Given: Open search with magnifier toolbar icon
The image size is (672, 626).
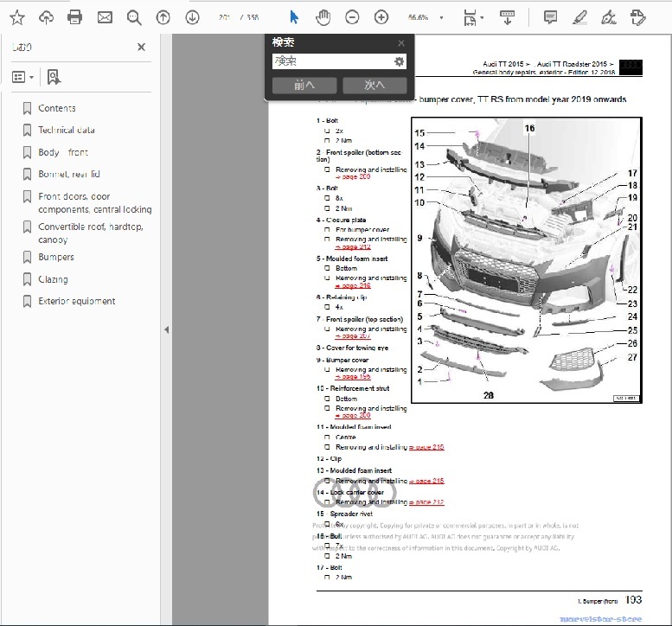Looking at the screenshot, I should 134,17.
